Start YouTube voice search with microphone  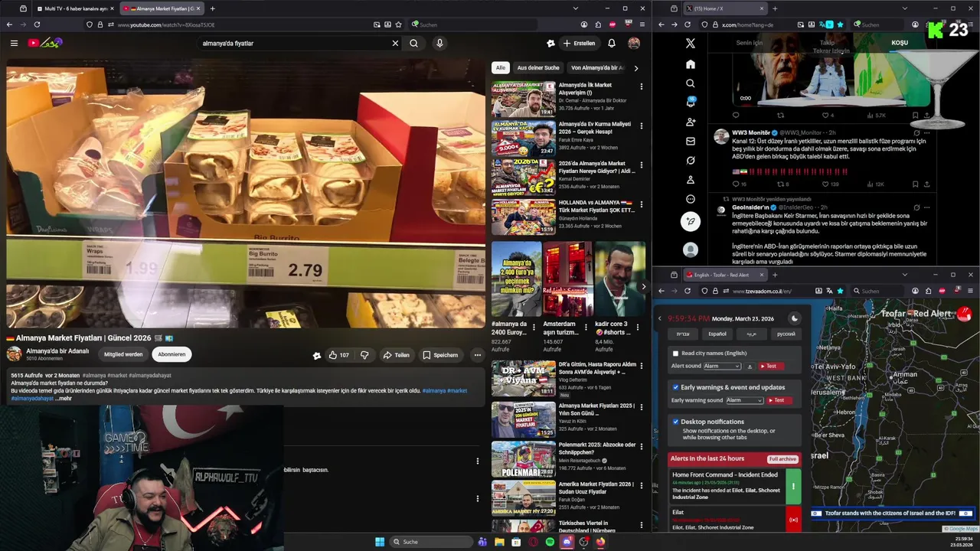(439, 44)
